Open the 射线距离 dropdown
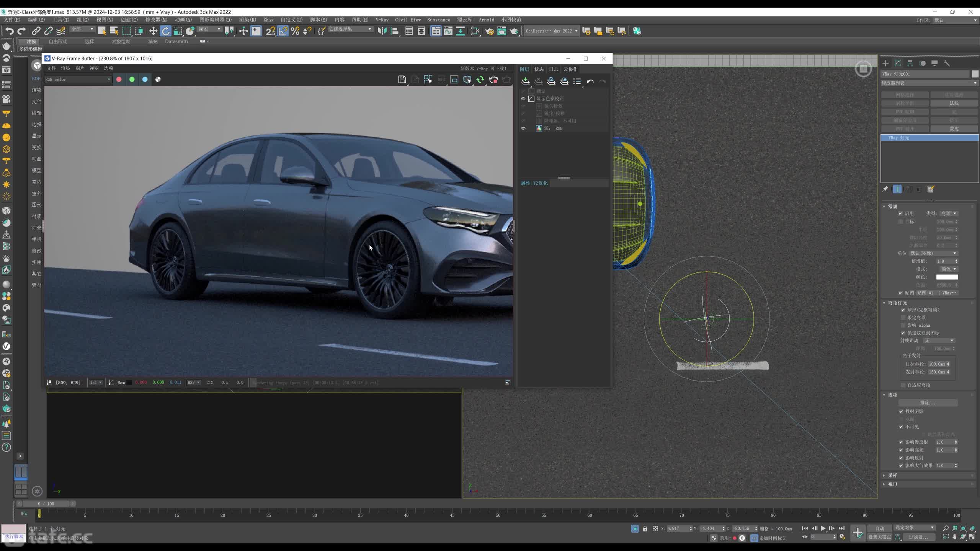 click(939, 341)
